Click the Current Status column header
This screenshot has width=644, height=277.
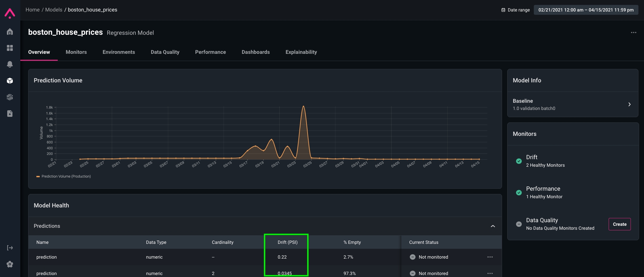tap(424, 242)
